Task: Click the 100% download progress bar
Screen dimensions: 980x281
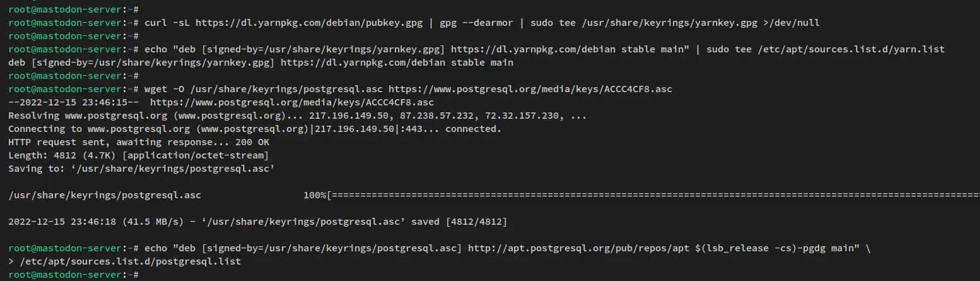Action: coord(641,195)
